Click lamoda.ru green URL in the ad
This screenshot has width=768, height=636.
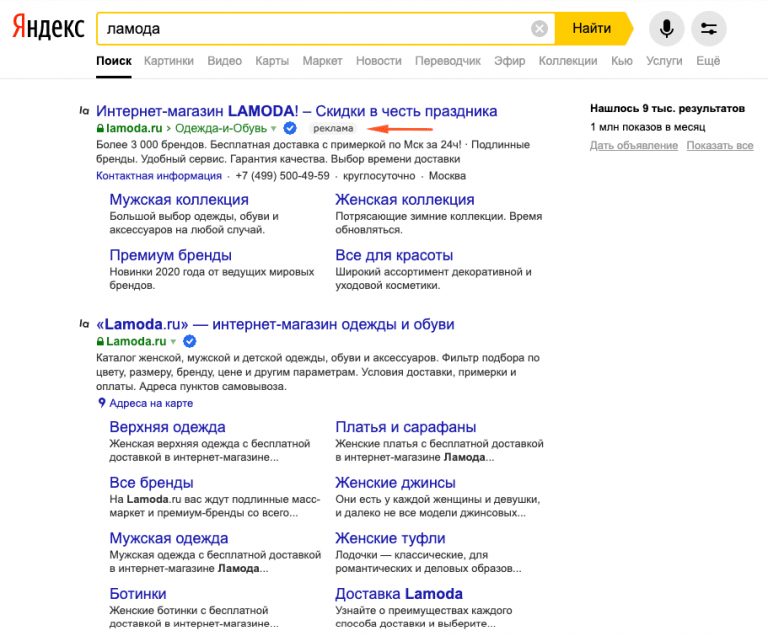(134, 128)
